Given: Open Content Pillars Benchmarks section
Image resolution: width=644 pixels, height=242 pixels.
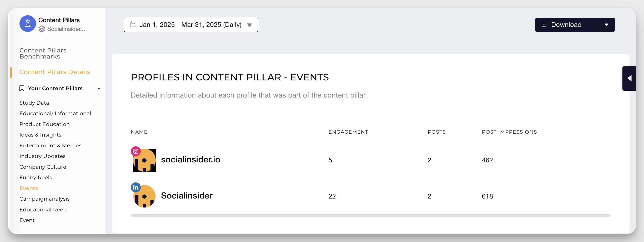Looking at the screenshot, I should point(43,53).
